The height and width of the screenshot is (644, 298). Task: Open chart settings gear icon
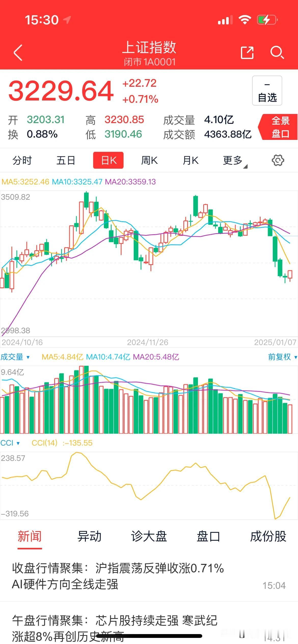tap(278, 160)
